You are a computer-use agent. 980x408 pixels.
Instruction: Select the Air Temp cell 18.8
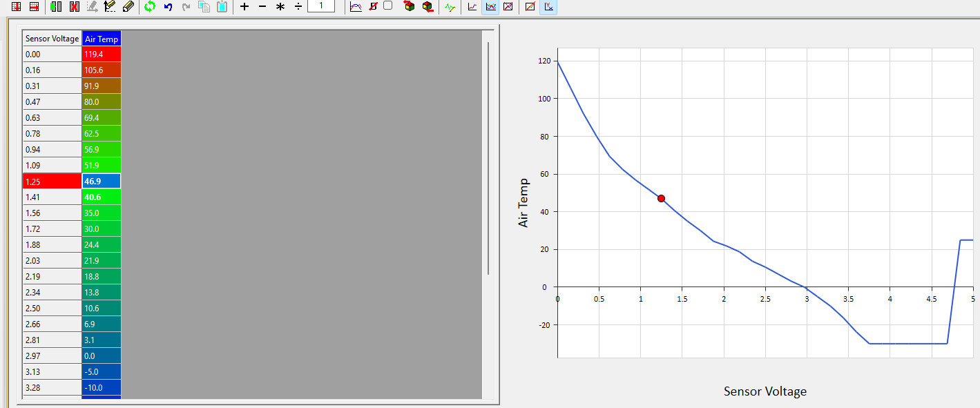[x=102, y=276]
